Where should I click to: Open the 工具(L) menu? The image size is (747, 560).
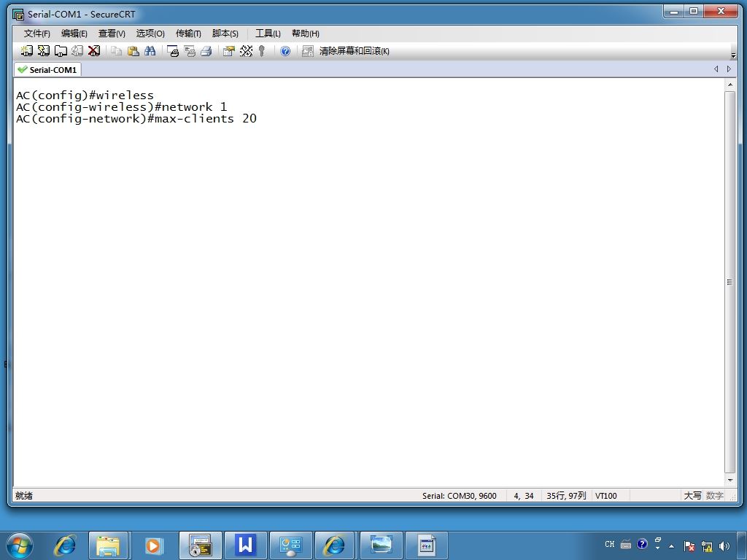(268, 34)
